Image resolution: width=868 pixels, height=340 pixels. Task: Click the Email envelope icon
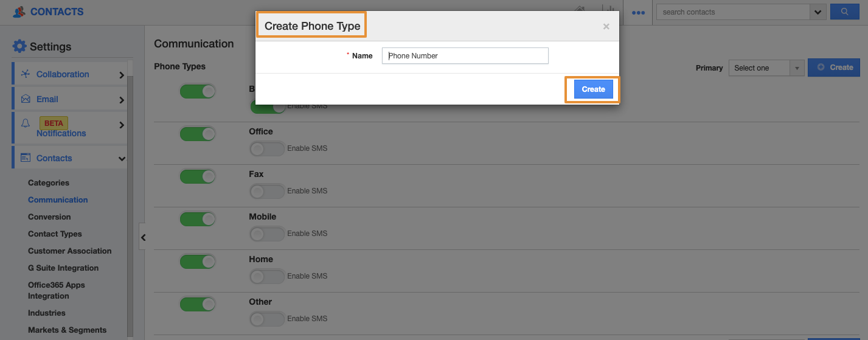coord(26,99)
